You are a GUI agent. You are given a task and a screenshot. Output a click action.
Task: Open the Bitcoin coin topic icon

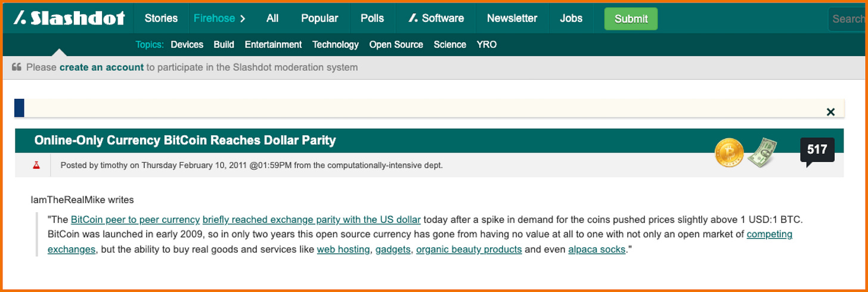730,153
